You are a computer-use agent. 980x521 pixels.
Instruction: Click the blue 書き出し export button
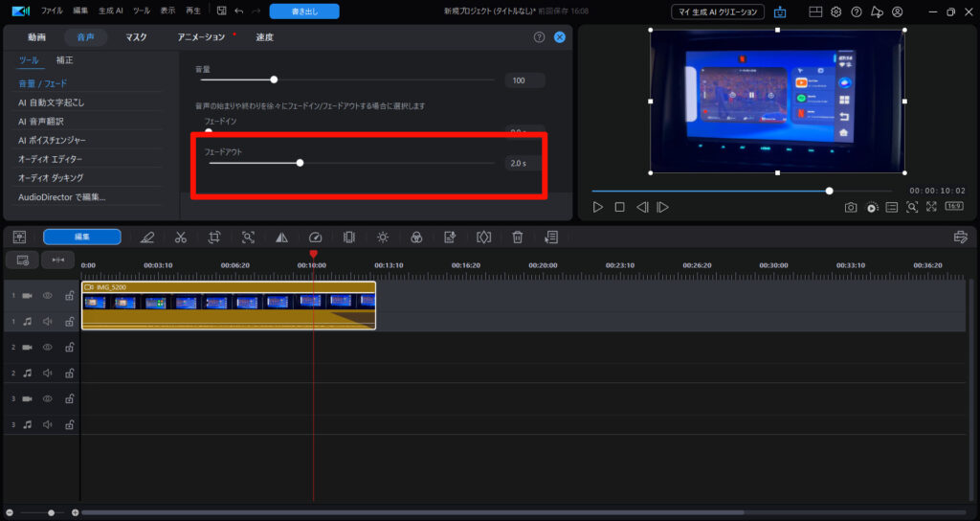click(304, 11)
